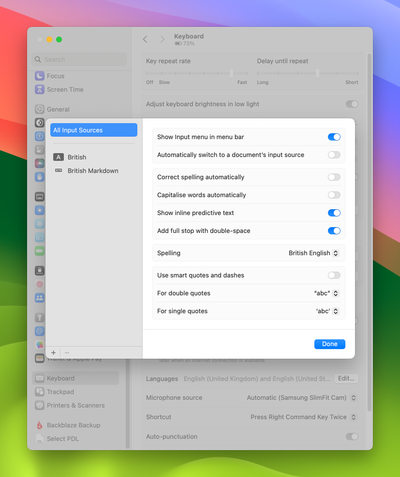This screenshot has height=477, width=400.
Task: Click Edit… next to dictation Languages
Action: pos(346,378)
